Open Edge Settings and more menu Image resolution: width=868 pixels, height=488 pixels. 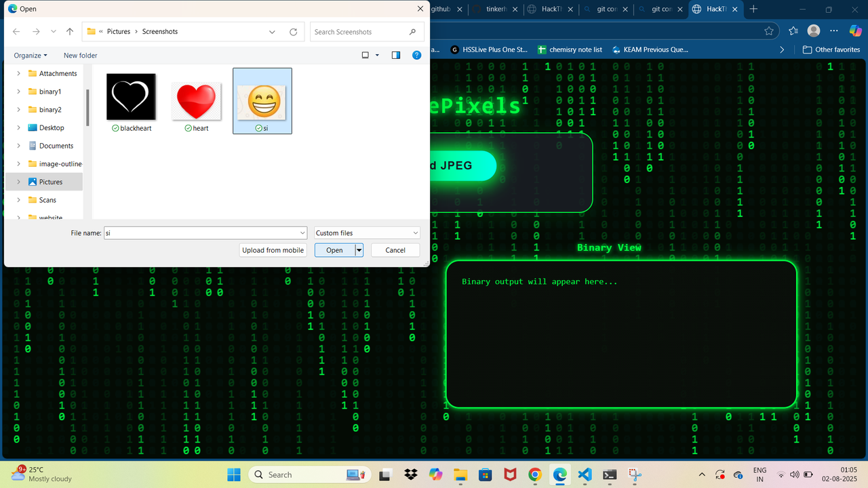coord(835,30)
